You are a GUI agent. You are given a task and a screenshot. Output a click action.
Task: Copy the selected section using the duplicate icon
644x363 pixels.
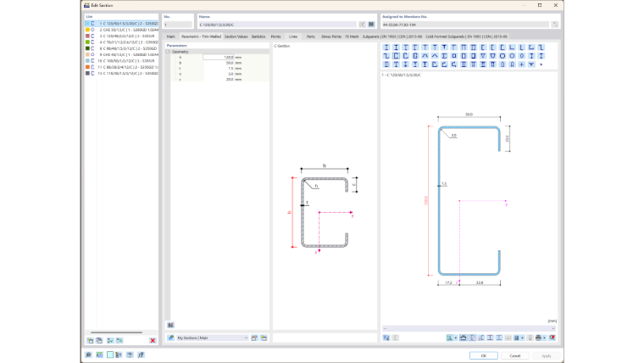[x=99, y=340]
